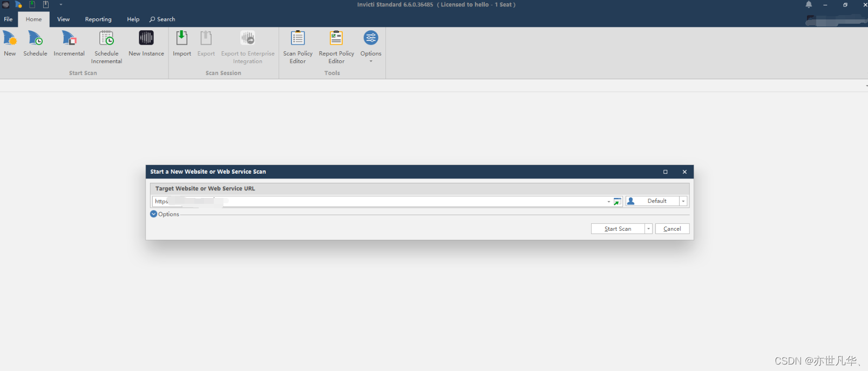Click the Default profile user icon

(x=631, y=201)
